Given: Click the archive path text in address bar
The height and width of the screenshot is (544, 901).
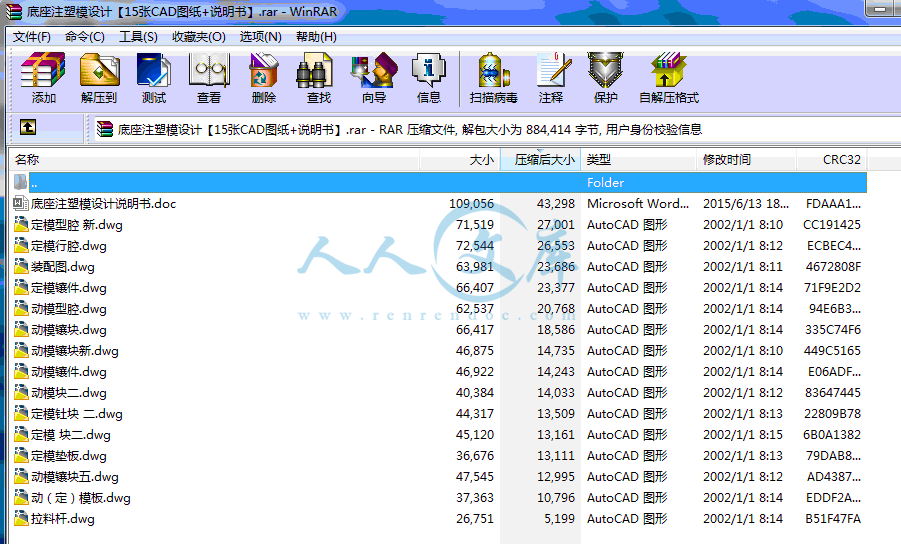Looking at the screenshot, I should click(x=410, y=130).
